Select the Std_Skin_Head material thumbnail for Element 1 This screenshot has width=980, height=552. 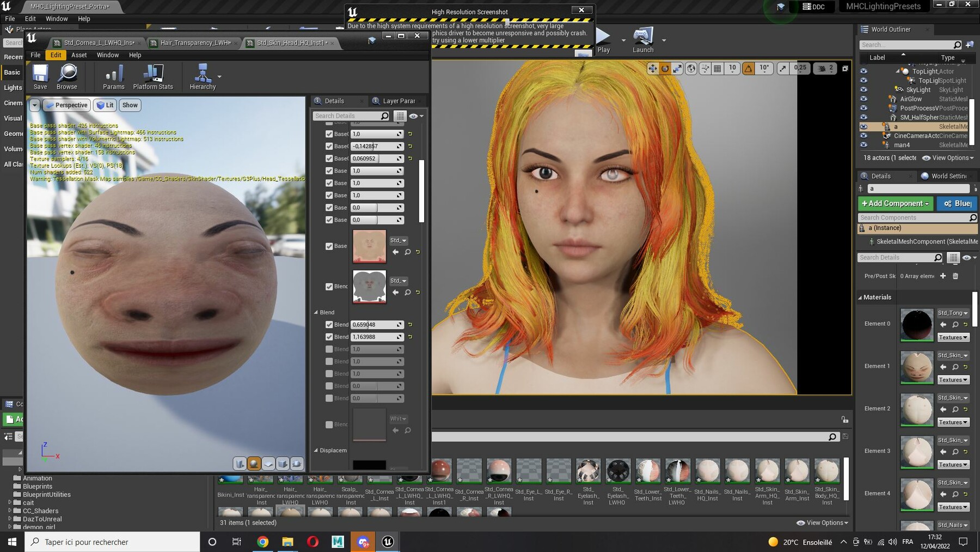pyautogui.click(x=917, y=367)
